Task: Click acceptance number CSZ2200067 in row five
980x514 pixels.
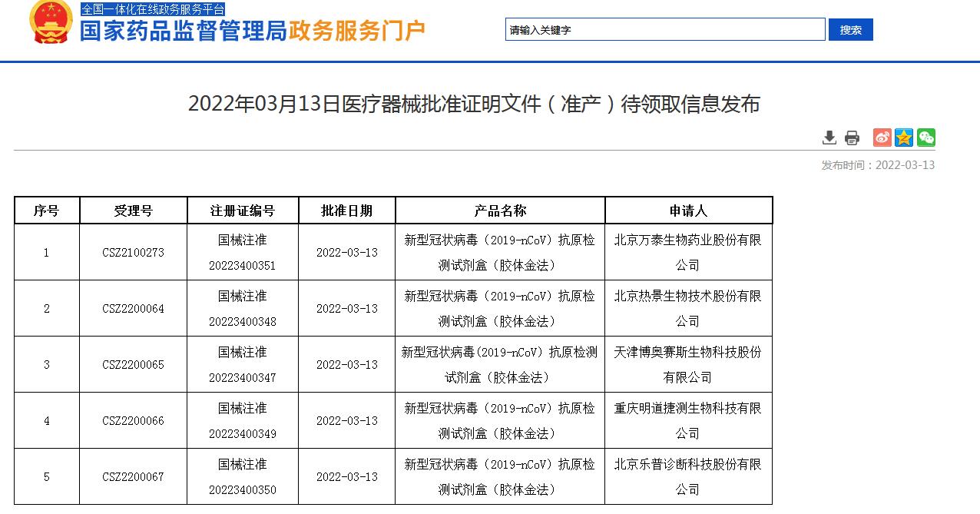Action: coord(132,476)
